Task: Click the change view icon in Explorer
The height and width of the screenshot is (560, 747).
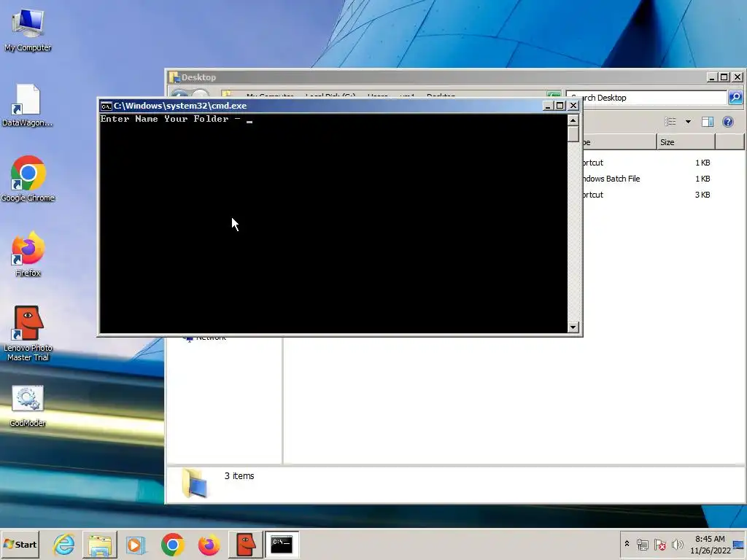Action: (670, 122)
